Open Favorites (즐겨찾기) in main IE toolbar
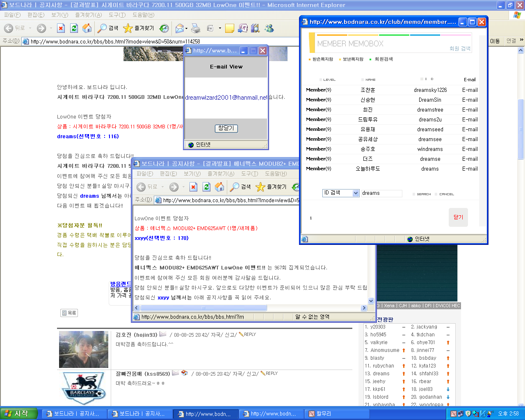This screenshot has height=420, width=525. pos(139,28)
